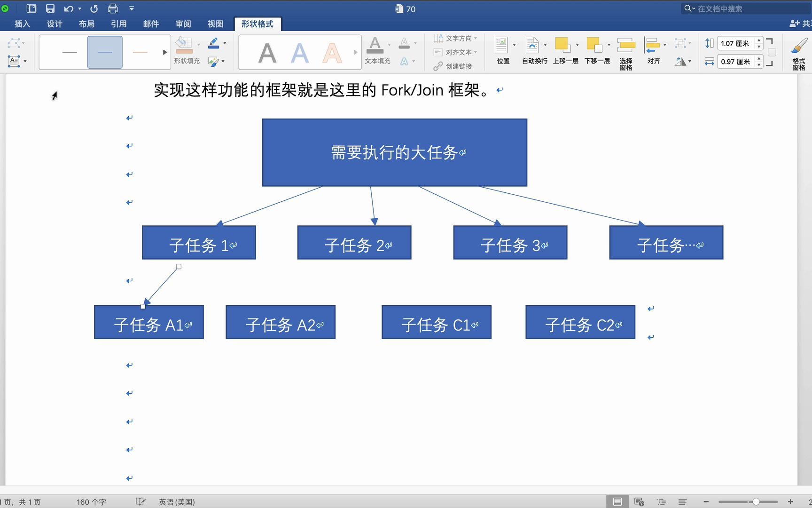This screenshot has width=812, height=508.
Task: Open the Layout (布局) tab
Action: coord(86,24)
